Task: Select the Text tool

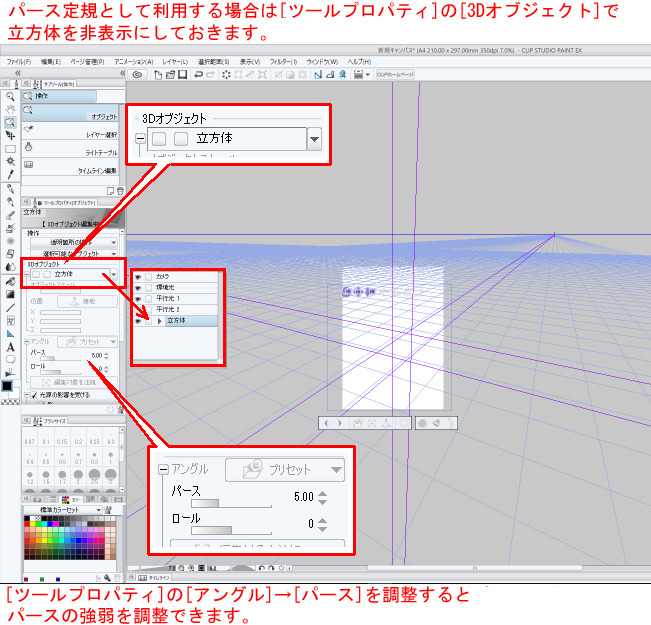Action: (10, 347)
